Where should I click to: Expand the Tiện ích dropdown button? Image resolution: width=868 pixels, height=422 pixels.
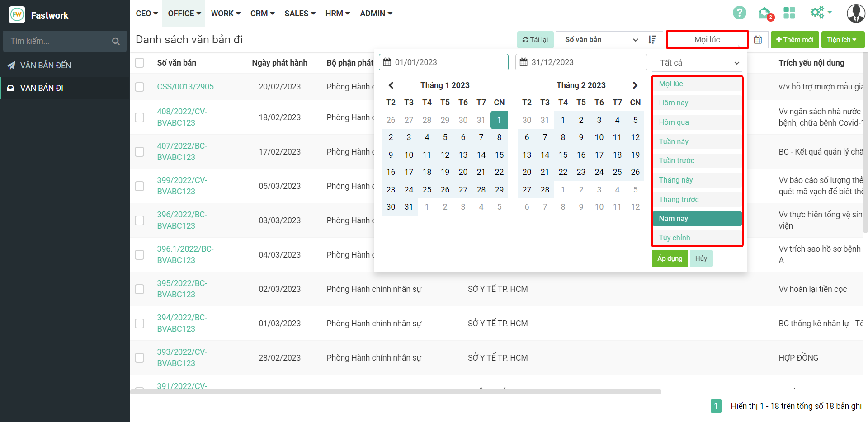tap(842, 40)
